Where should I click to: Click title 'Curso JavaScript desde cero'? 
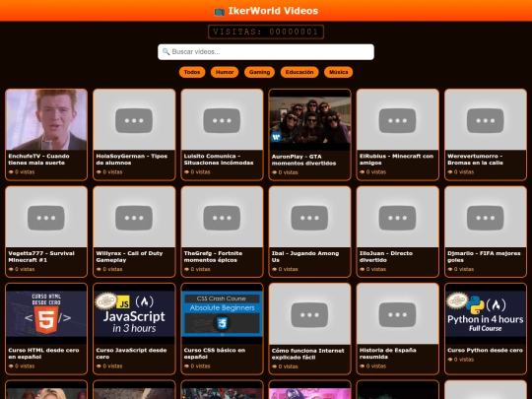click(x=131, y=354)
